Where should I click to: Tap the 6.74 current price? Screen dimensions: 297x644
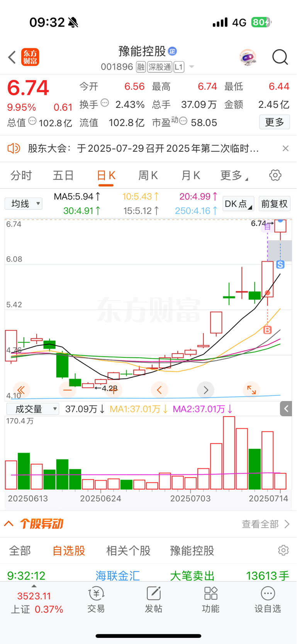(x=28, y=88)
